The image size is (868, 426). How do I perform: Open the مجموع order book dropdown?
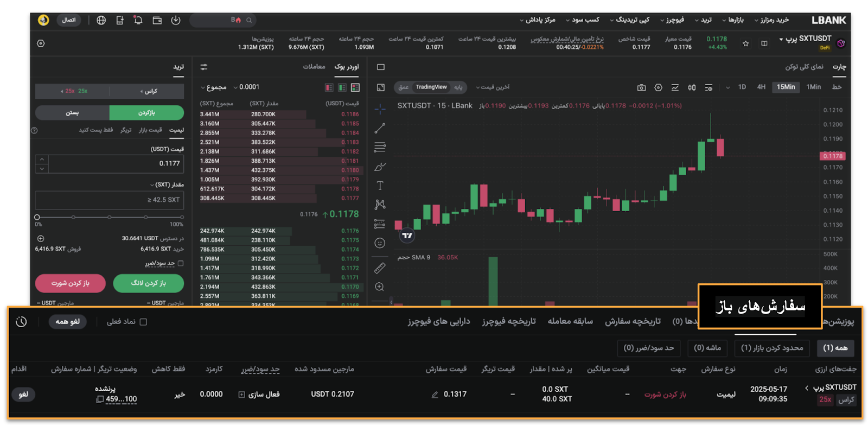click(214, 87)
